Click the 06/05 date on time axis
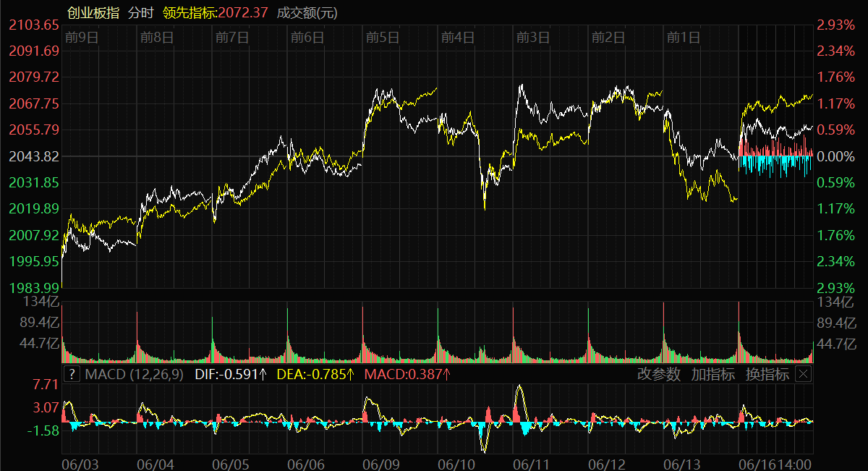The image size is (868, 471). click(231, 463)
